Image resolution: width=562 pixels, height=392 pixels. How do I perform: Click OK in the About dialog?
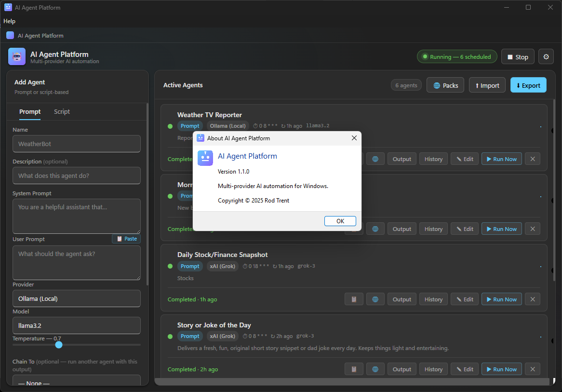[340, 221]
